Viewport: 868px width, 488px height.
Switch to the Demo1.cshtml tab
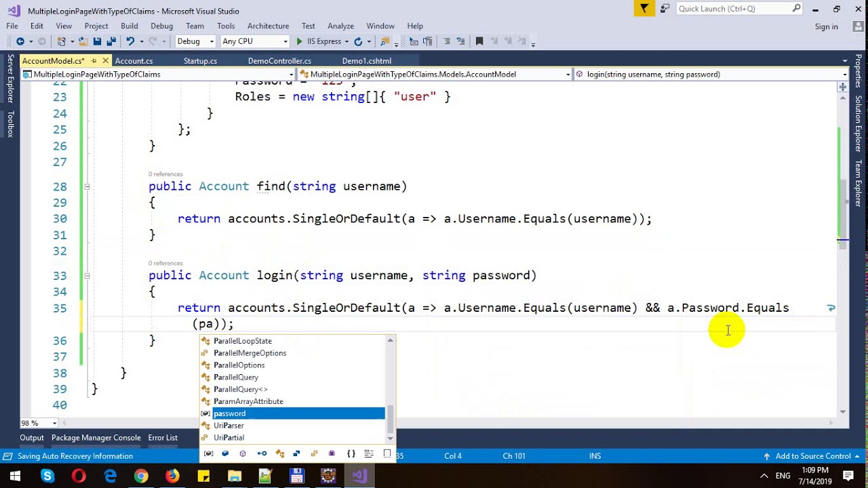[x=367, y=61]
